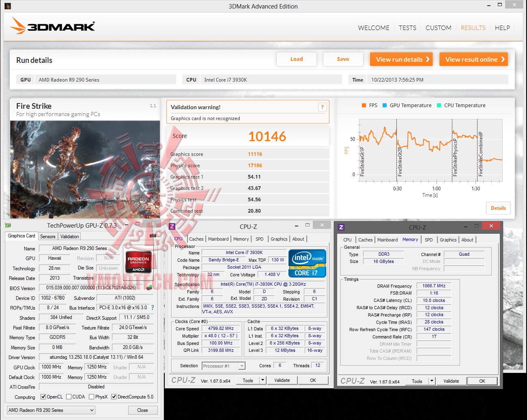Click the Z icon of the left CPU-Z window
Image resolution: width=527 pixels, height=420 pixels.
coord(172,226)
